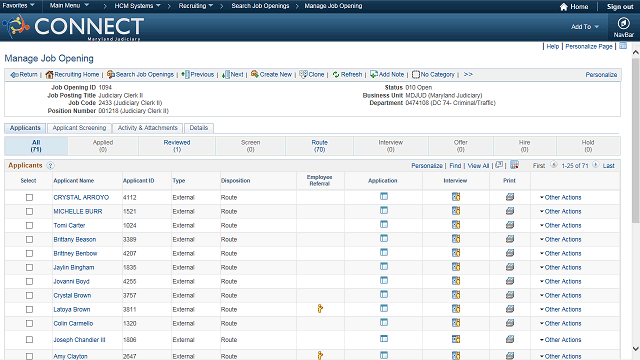Open interview icon for Brittney Benbow
This screenshot has height=360, width=640.
click(456, 253)
